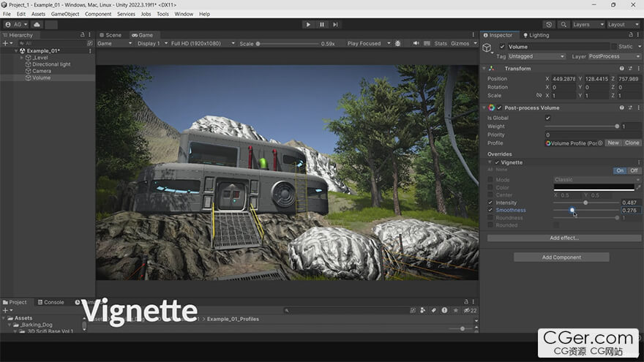Toggle the Game view mute audio icon
Viewport: 644px width, 362px height.
(416, 43)
